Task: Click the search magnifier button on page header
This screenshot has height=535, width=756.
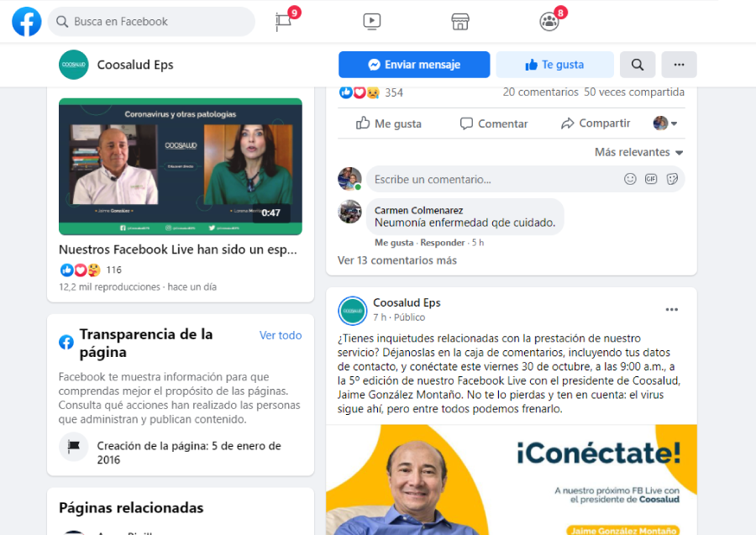Action: 638,65
